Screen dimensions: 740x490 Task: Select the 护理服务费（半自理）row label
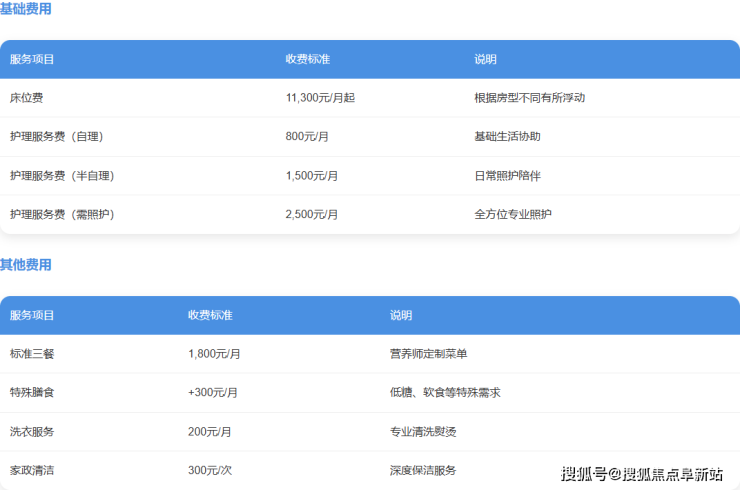(x=62, y=175)
